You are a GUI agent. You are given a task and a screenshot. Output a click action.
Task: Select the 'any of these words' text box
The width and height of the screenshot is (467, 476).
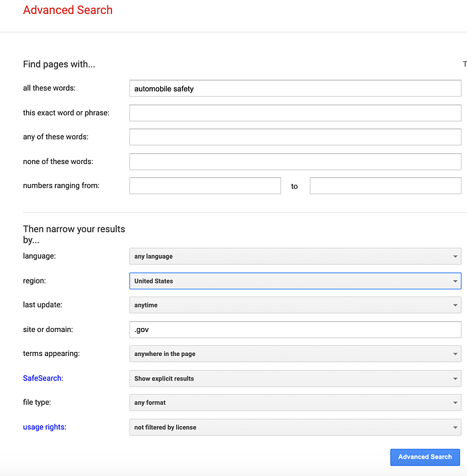click(x=295, y=137)
